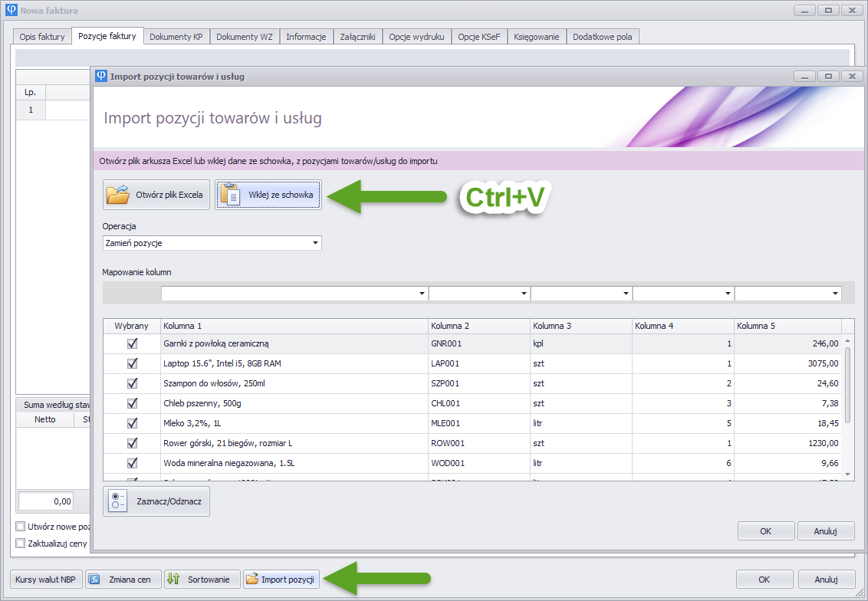Click Kursy walut NBP button
Screen dimensions: 868x601
tap(45, 580)
